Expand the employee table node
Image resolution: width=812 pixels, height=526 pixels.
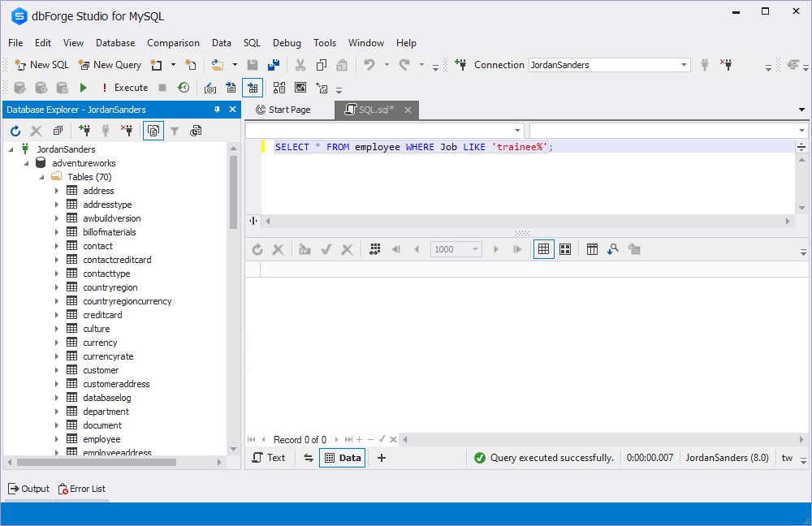point(57,439)
